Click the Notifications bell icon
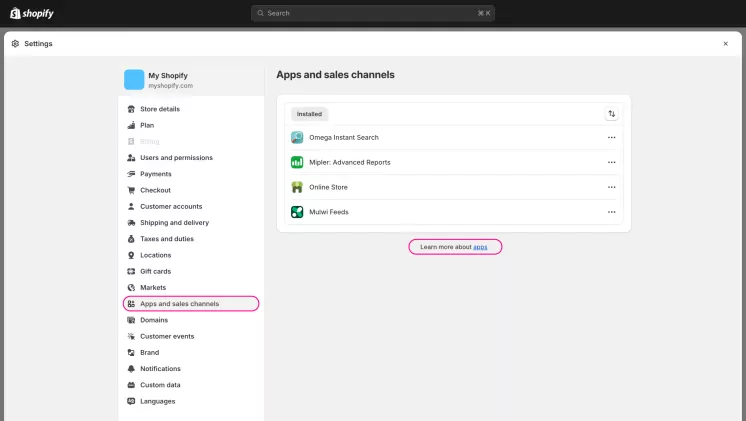Image resolution: width=746 pixels, height=421 pixels. coord(131,369)
